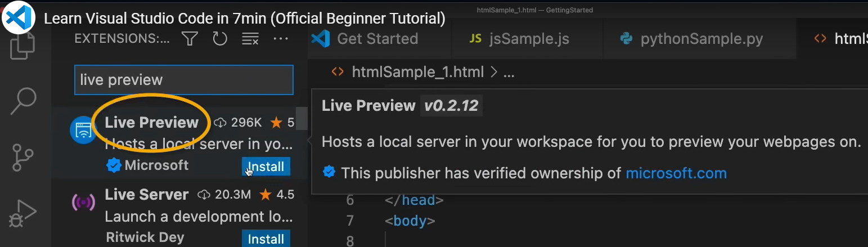The height and width of the screenshot is (247, 868).
Task: Install the Live Preview extension
Action: [x=266, y=167]
